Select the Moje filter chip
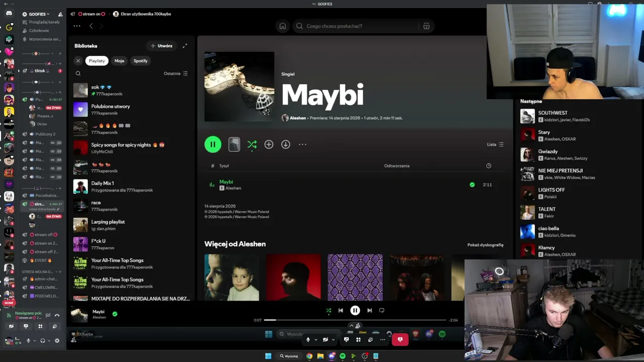Viewport: 644px width, 362px height. [119, 61]
